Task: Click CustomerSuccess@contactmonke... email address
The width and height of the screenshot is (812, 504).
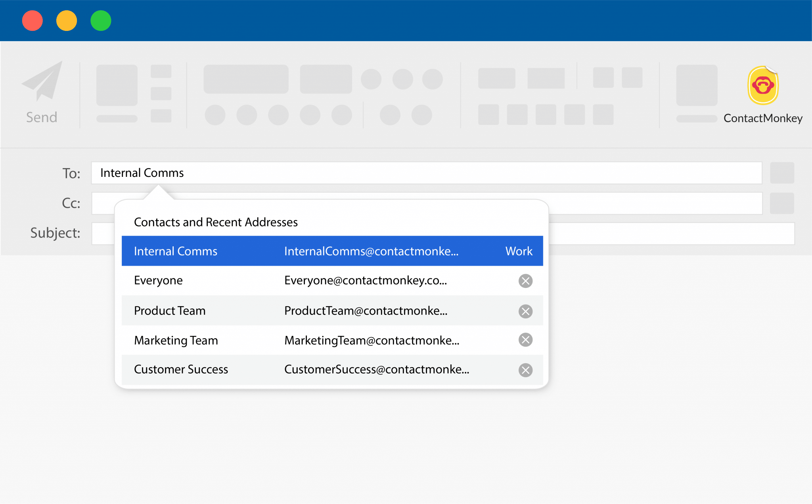Action: [377, 370]
